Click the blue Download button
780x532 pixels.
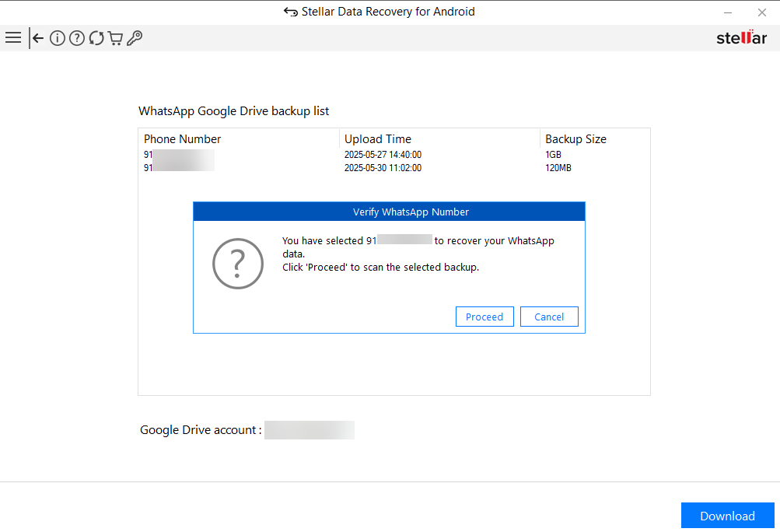[727, 516]
